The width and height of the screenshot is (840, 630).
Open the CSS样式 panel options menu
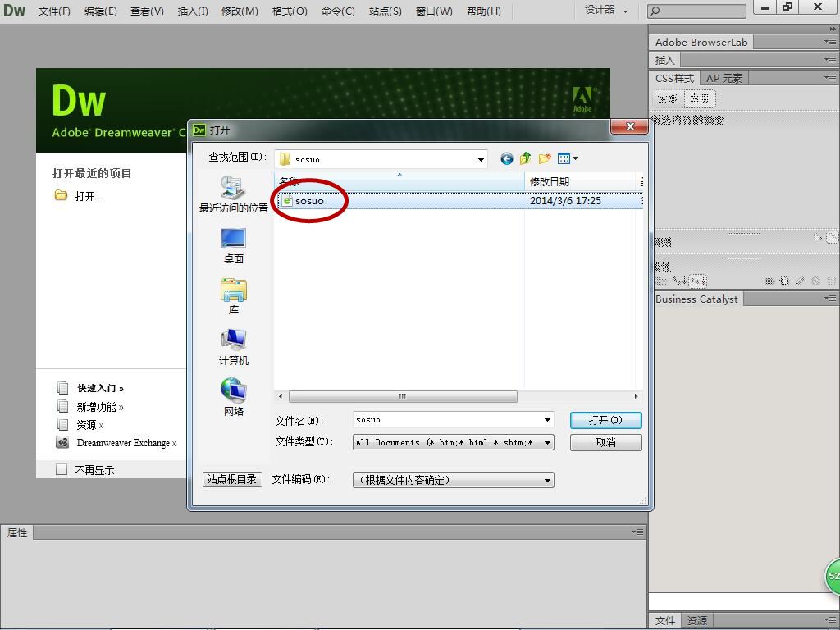(x=830, y=78)
